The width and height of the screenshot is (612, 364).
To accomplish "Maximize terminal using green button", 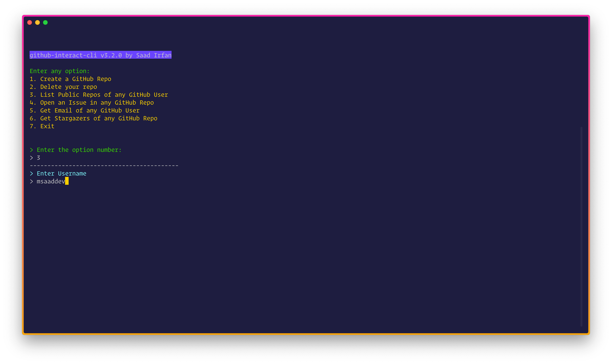I will pos(45,23).
